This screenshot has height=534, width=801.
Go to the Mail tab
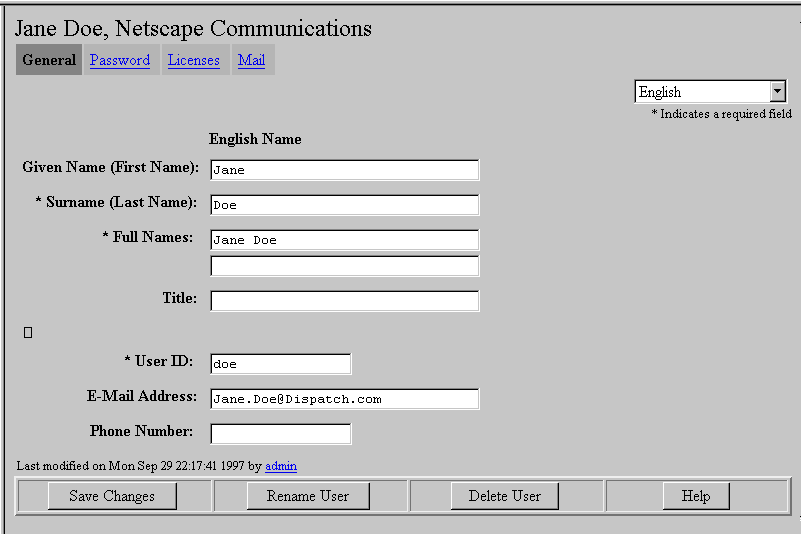[251, 60]
